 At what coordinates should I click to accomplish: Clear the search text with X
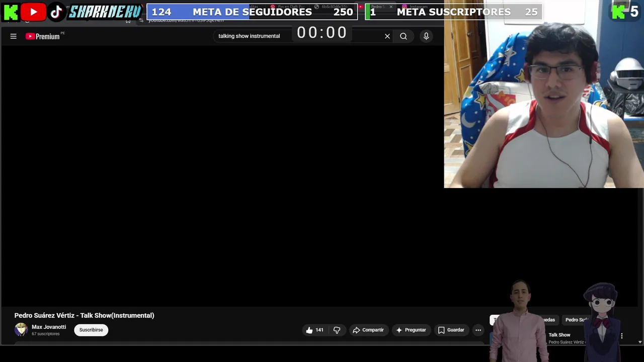tap(387, 36)
